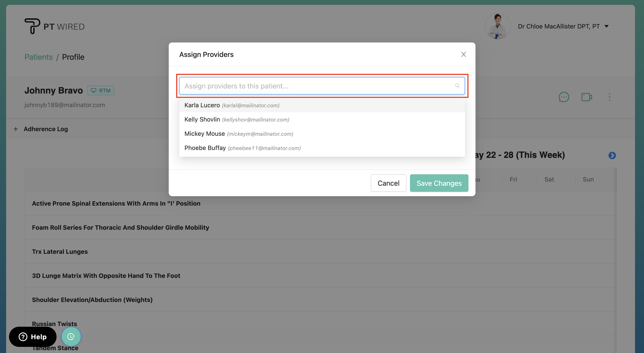The width and height of the screenshot is (644, 353).
Task: Click Dr Chloe MacAllister's profile avatar
Action: [x=497, y=26]
